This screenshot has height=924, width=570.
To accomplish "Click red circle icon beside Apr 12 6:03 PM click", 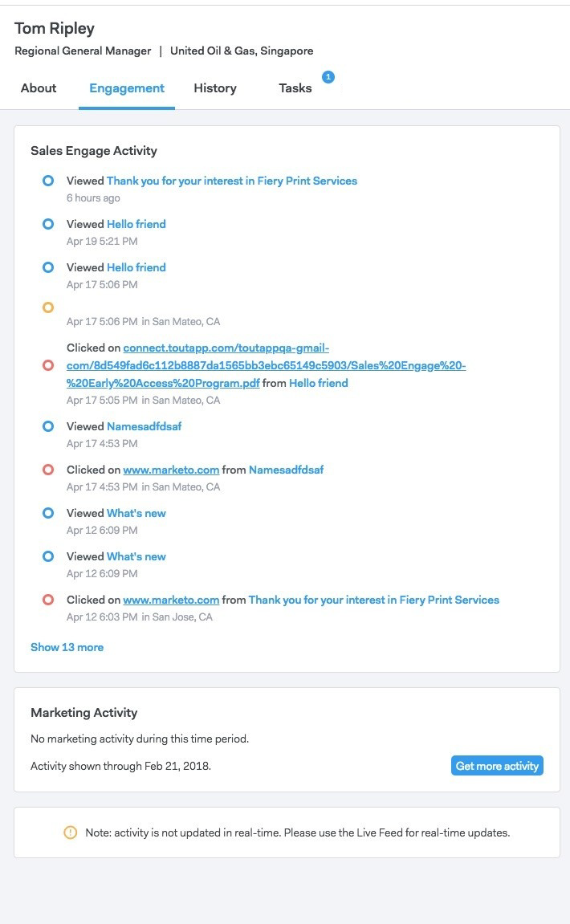I will 48,600.
